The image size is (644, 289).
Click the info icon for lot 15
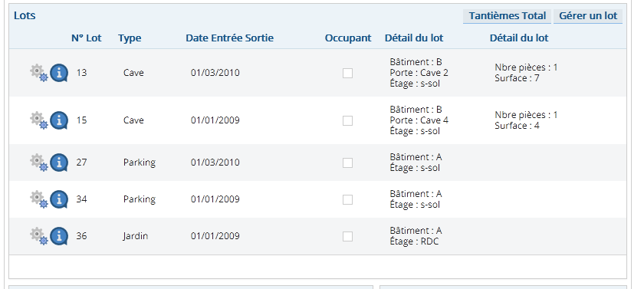[x=59, y=120]
